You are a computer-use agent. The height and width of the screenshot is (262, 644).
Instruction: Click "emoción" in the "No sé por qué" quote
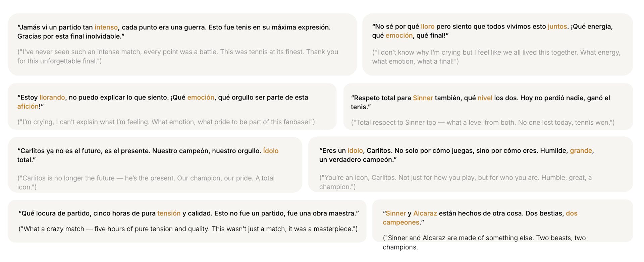(399, 36)
